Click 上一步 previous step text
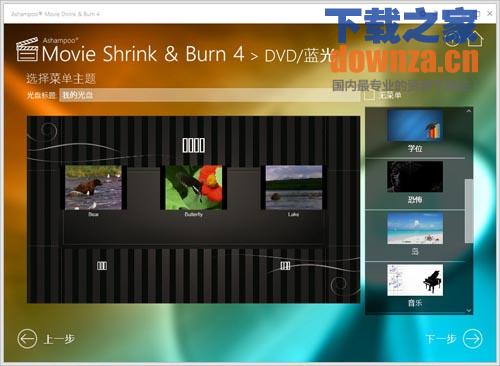The width and height of the screenshot is (500, 366). click(x=59, y=339)
